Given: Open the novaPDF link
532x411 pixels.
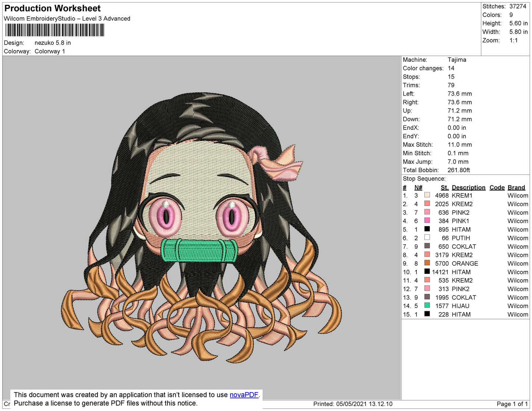Looking at the screenshot, I should click(244, 395).
